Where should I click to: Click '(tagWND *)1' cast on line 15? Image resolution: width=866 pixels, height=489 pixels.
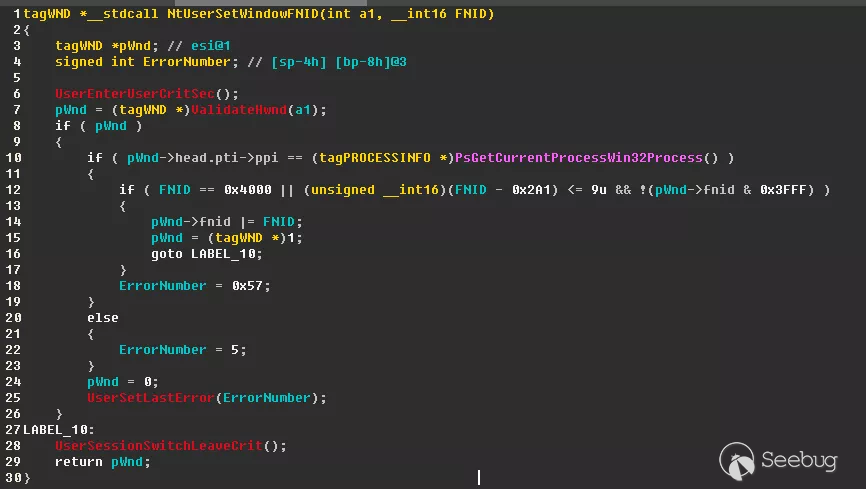[x=251, y=238]
